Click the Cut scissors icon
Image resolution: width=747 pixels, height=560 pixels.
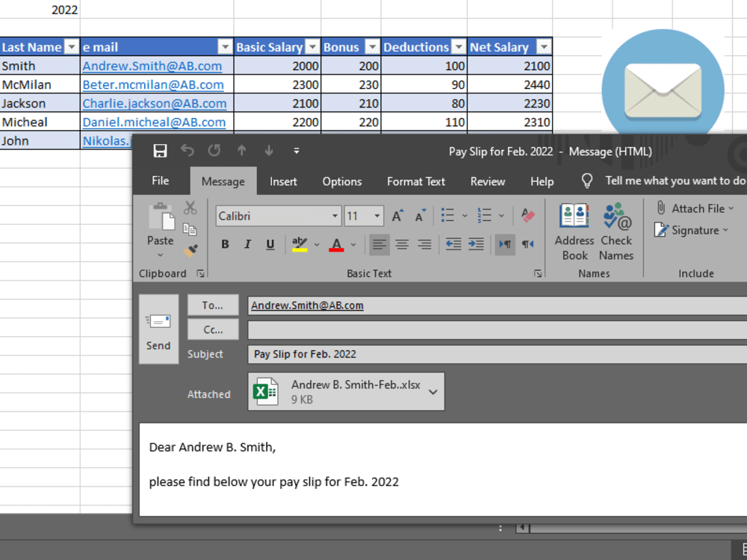pyautogui.click(x=190, y=208)
